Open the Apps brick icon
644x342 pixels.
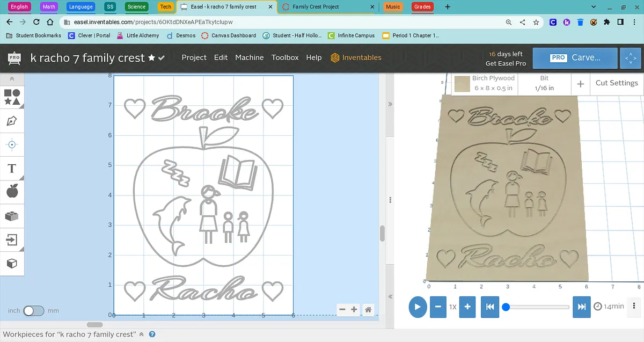click(x=12, y=216)
